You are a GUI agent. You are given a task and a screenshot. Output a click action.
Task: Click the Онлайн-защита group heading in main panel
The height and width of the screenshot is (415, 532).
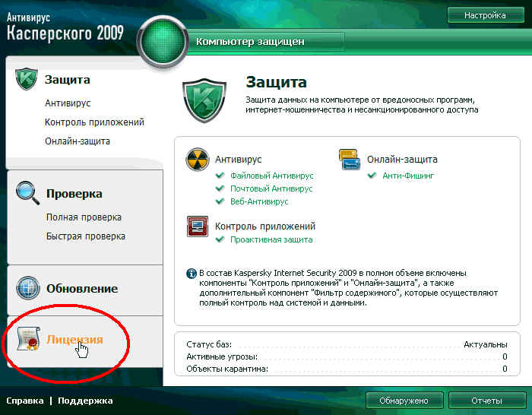[x=402, y=159]
